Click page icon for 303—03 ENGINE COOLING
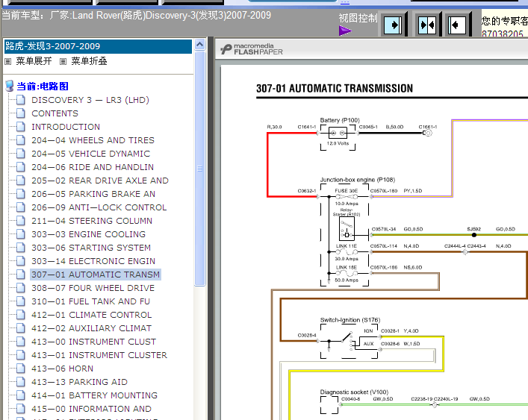Image resolution: width=528 pixels, height=420 pixels. tap(21, 234)
